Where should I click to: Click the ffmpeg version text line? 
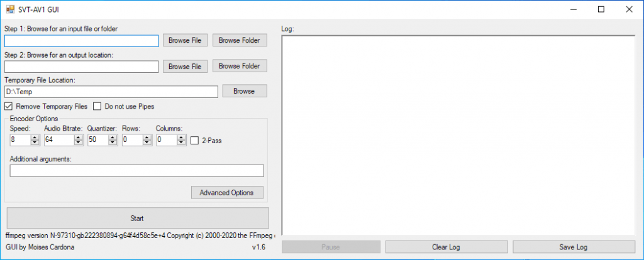point(140,236)
